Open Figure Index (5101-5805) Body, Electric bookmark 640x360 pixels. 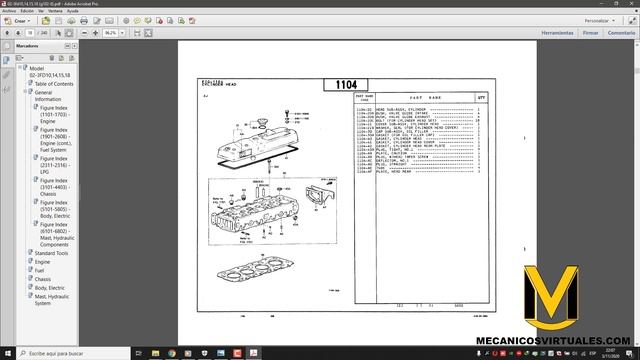tap(55, 209)
